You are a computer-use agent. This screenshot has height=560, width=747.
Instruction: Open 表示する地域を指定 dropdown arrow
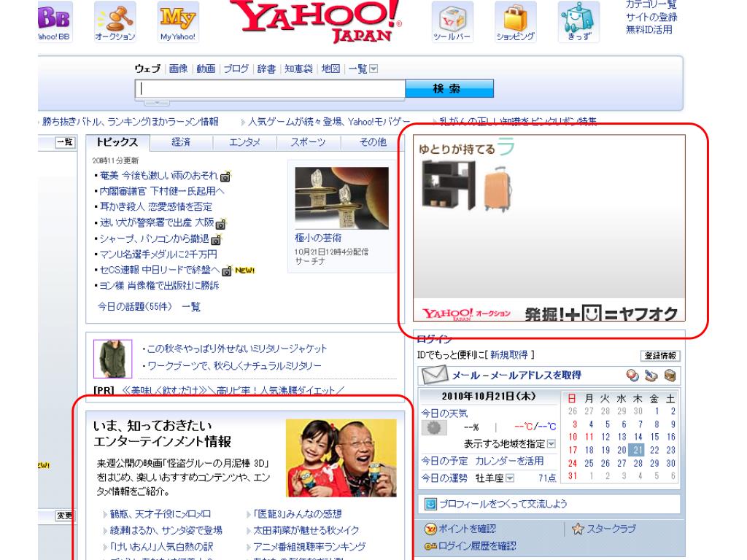tap(551, 444)
